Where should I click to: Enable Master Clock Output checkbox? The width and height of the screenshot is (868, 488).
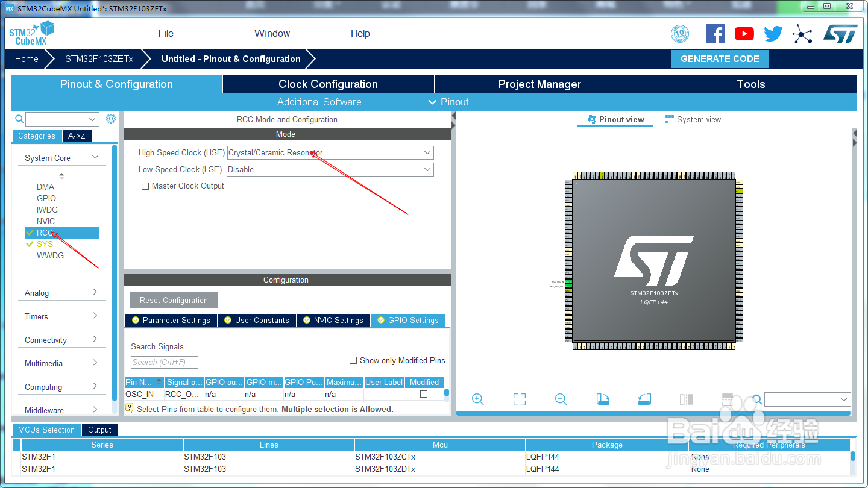(x=145, y=186)
